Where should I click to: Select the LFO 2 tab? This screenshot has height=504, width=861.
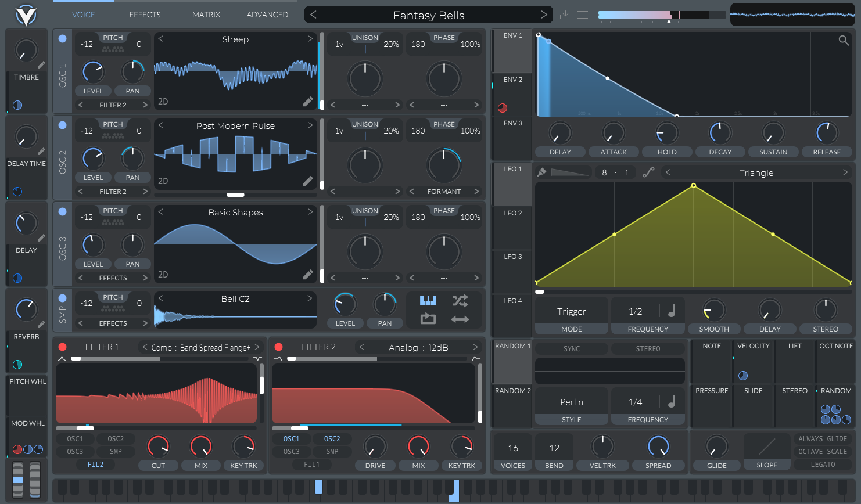click(x=512, y=228)
